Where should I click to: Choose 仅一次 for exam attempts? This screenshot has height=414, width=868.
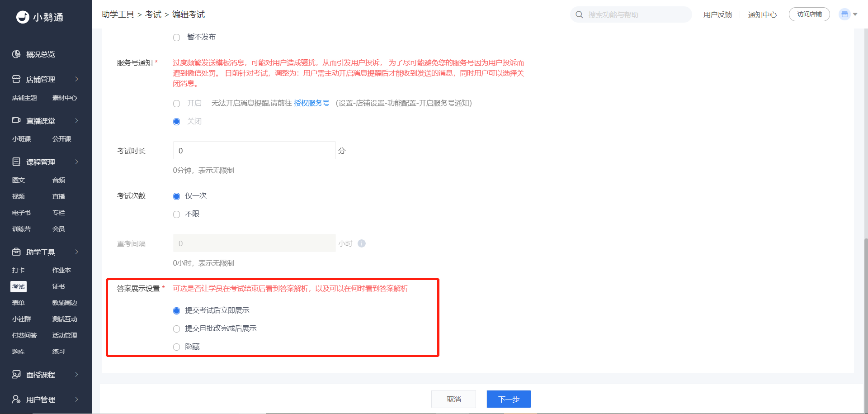[176, 196]
